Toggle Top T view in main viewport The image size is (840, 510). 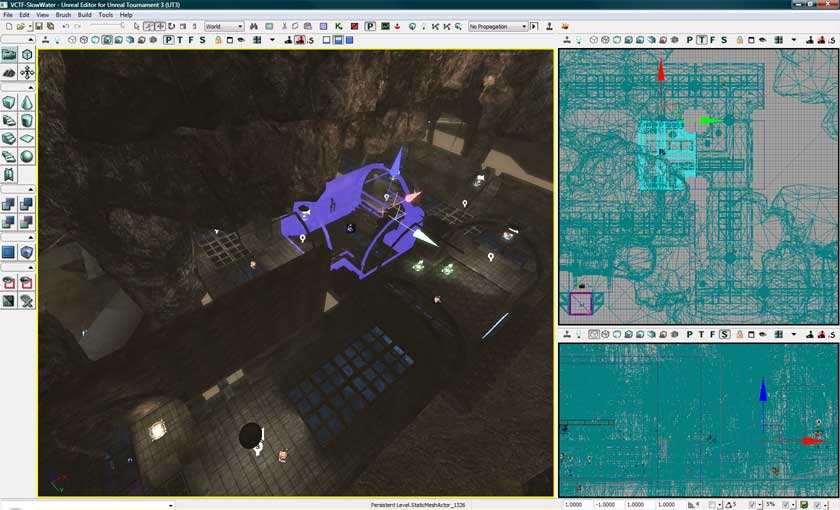[x=180, y=40]
